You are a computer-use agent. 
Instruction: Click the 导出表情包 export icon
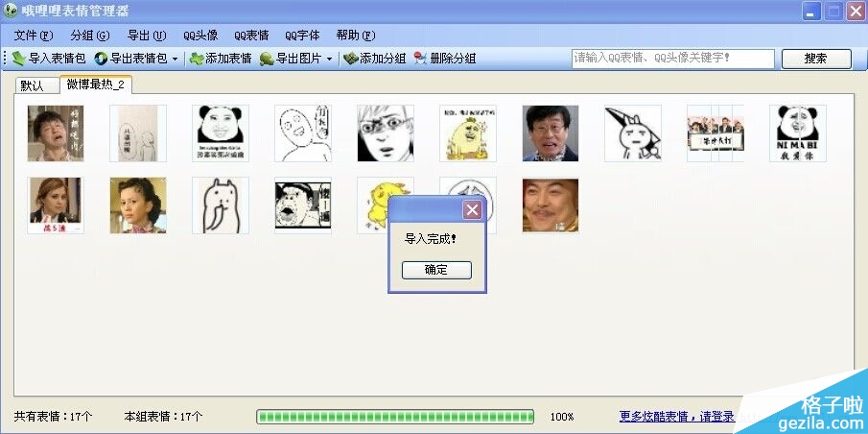[x=101, y=59]
